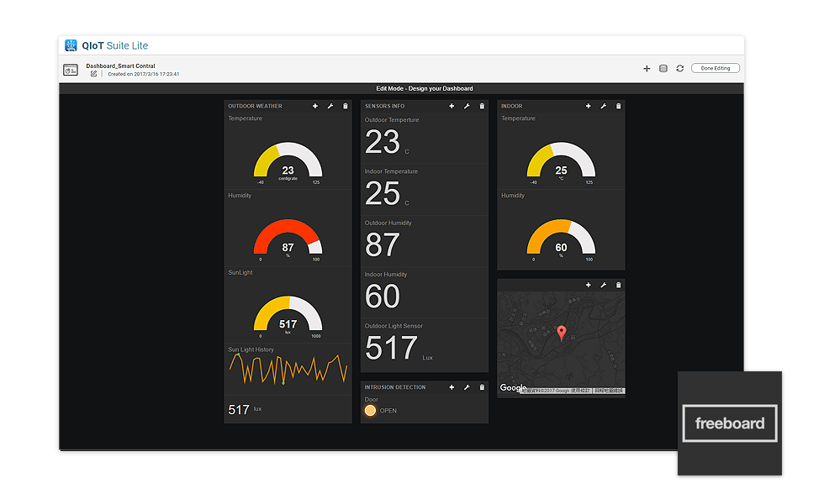Add a new pane with top toolbar plus
This screenshot has width=824, height=504.
coord(647,68)
